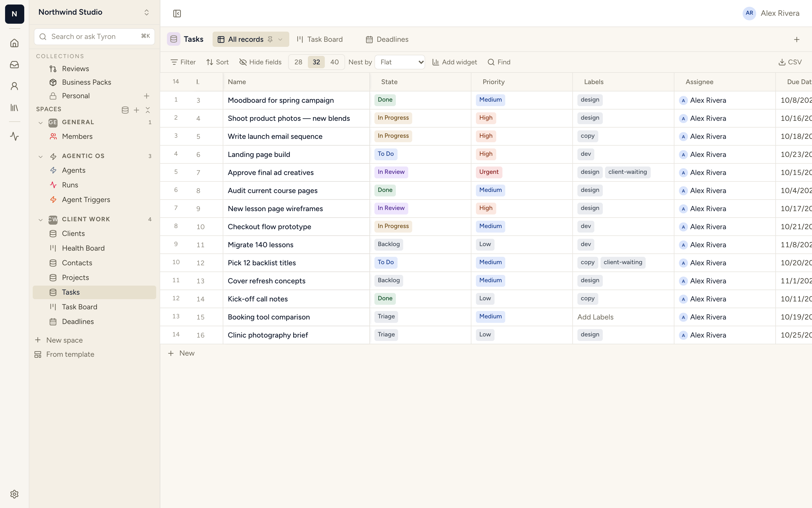The width and height of the screenshot is (812, 508).
Task: Open the Sort button
Action: 217,62
